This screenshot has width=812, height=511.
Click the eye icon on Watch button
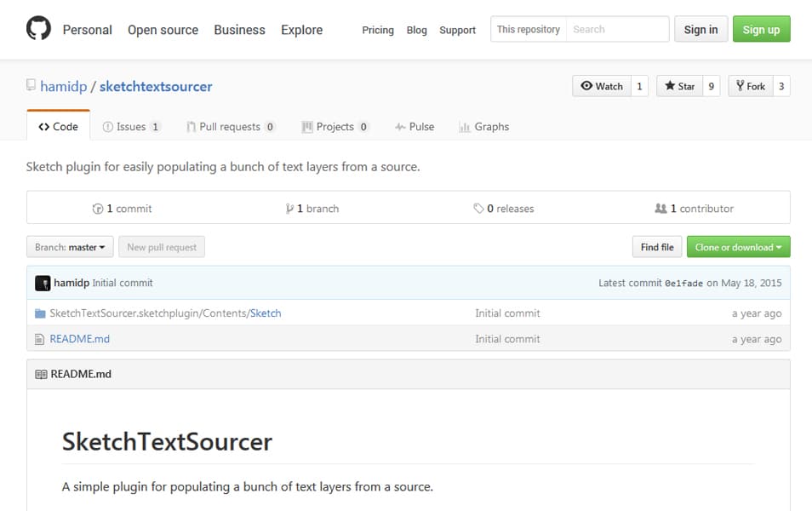pyautogui.click(x=587, y=86)
